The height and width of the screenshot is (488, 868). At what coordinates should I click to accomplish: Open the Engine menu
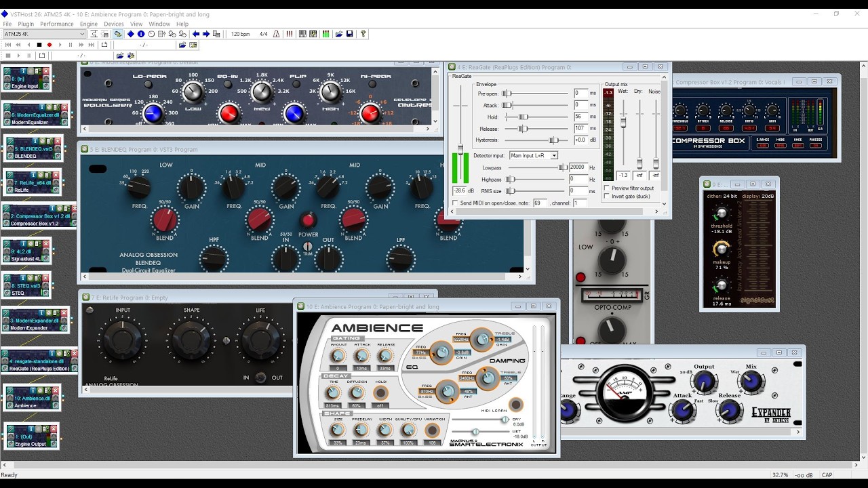click(x=89, y=24)
